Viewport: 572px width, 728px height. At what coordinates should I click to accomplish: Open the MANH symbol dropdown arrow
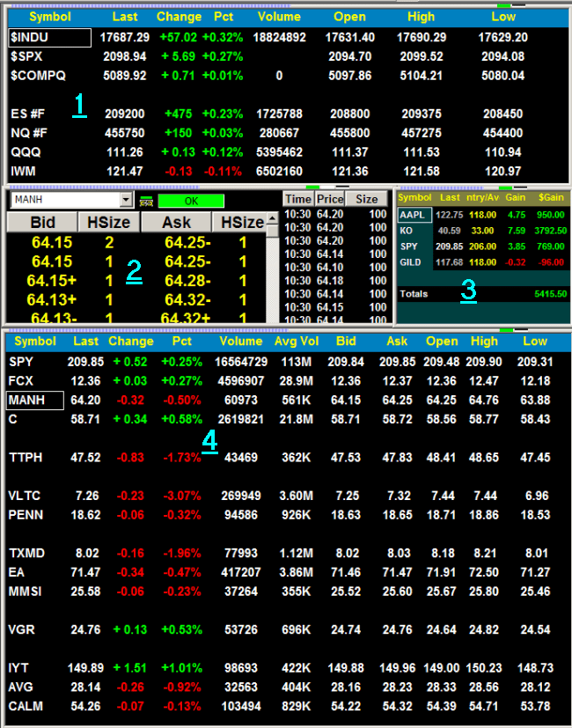coord(126,200)
